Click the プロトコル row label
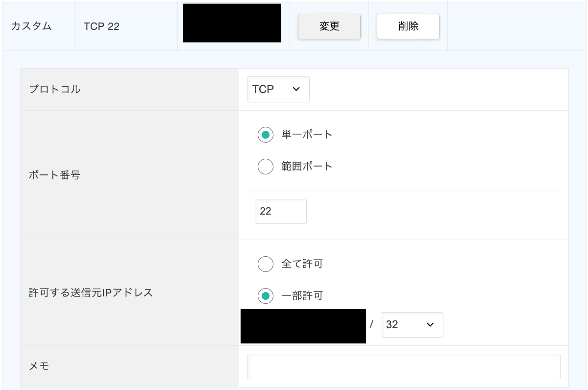The image size is (588, 390). (55, 90)
